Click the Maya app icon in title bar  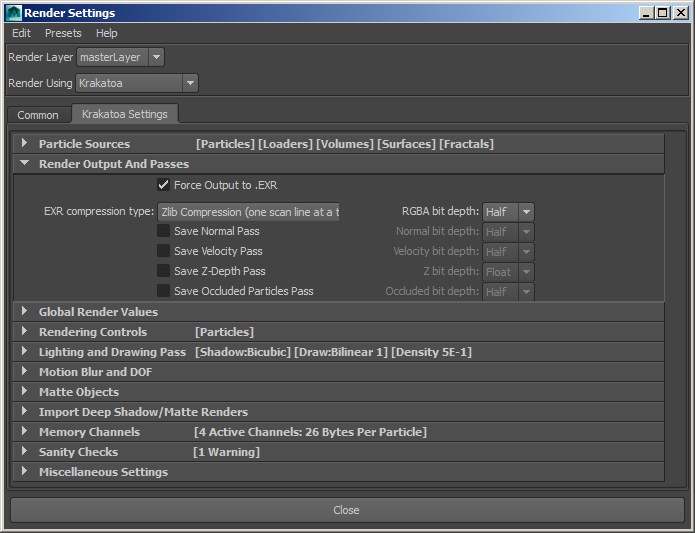tap(14, 13)
